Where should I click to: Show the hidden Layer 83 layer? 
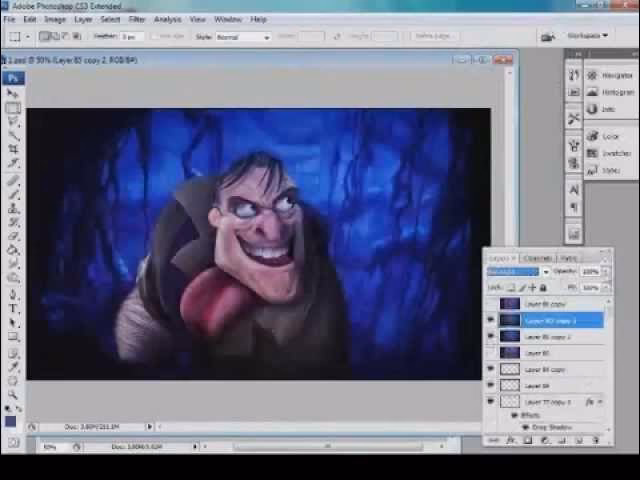click(x=491, y=353)
